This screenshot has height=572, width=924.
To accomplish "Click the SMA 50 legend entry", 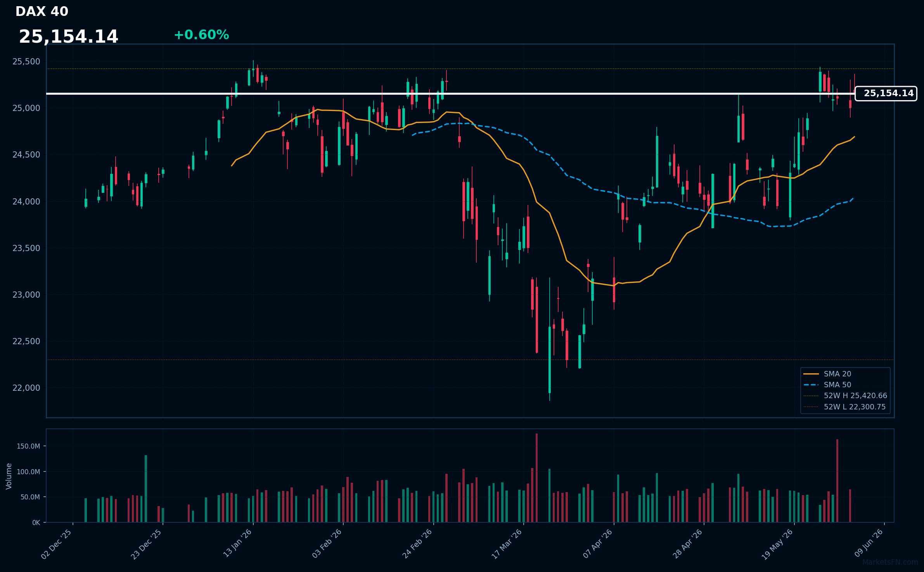I will tap(827, 385).
